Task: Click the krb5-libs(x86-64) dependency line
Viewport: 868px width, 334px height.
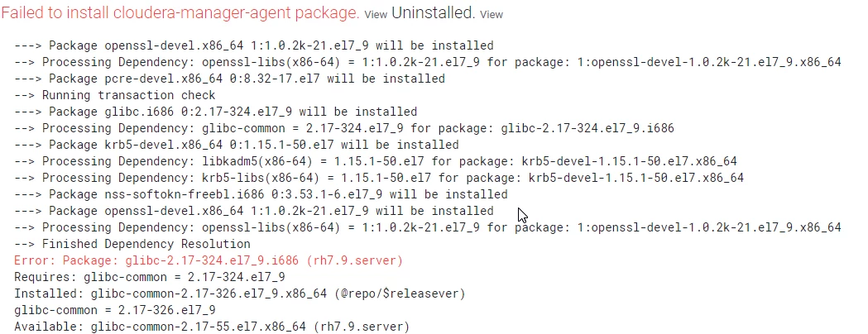Action: point(379,178)
